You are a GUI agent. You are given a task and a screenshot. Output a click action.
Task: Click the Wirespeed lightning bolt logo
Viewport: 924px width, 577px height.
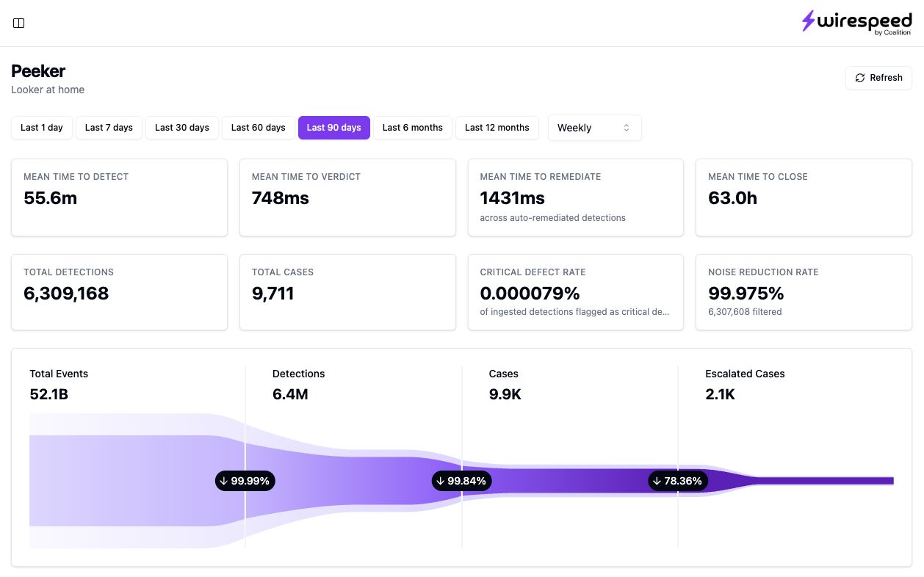[x=808, y=21]
